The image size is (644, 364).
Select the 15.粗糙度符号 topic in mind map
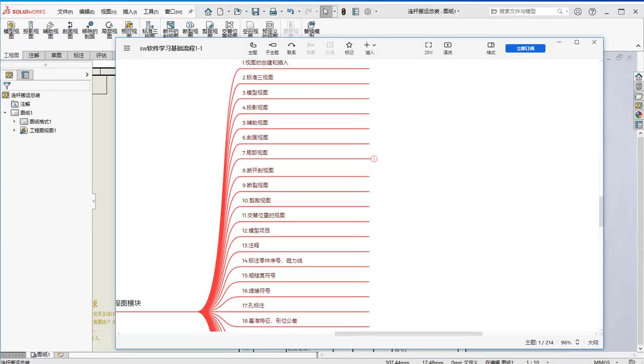click(259, 276)
